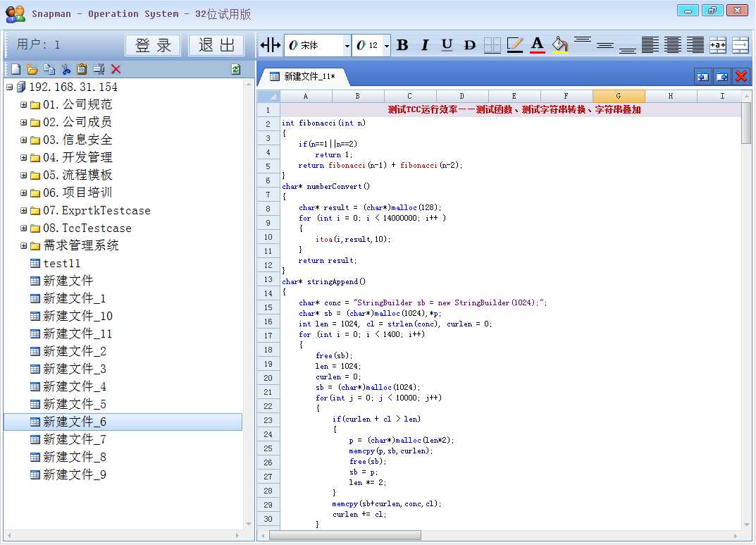
Task: Expand the 08.TccTestcase folder
Action: 23,228
